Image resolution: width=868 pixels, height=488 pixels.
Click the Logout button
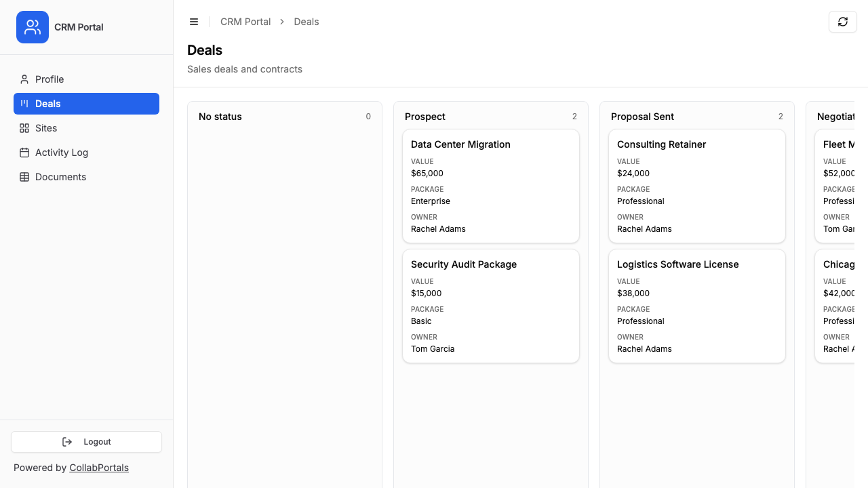tap(86, 442)
